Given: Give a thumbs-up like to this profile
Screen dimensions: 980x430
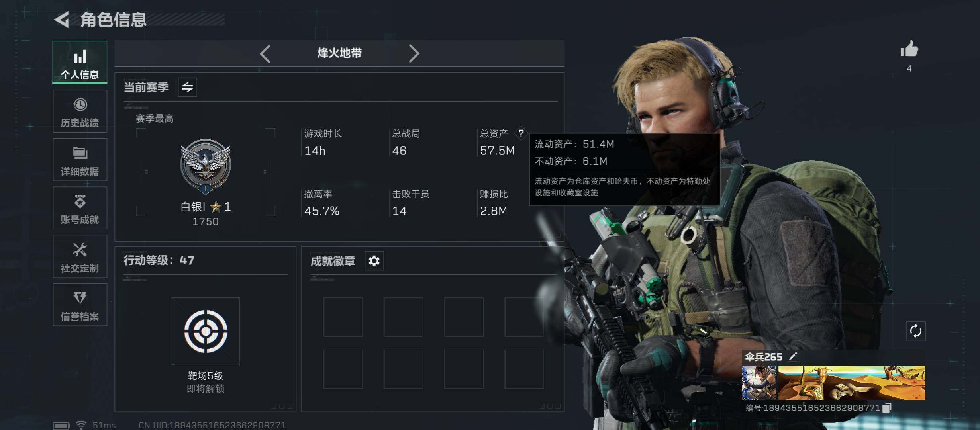Looking at the screenshot, I should point(909,50).
